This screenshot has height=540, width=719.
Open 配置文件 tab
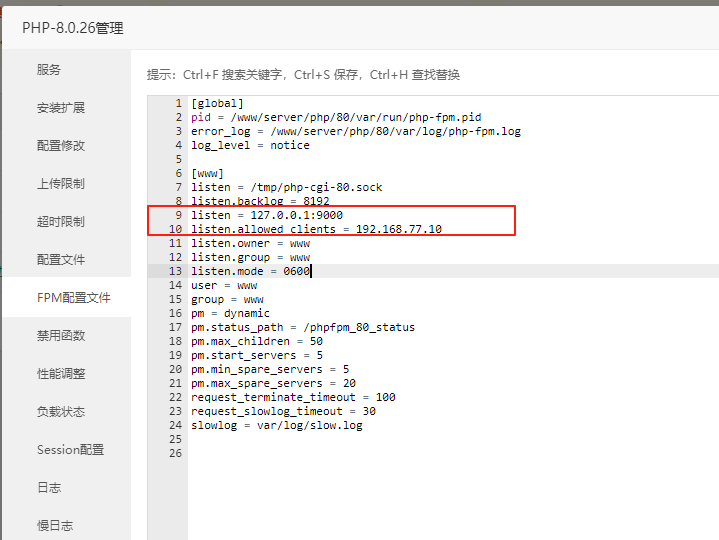pyautogui.click(x=61, y=259)
